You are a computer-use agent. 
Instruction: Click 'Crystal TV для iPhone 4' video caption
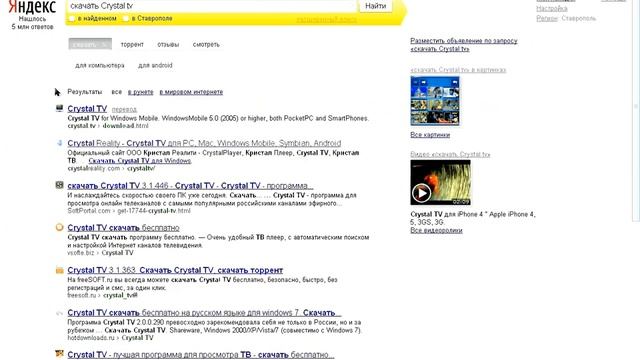click(x=473, y=218)
